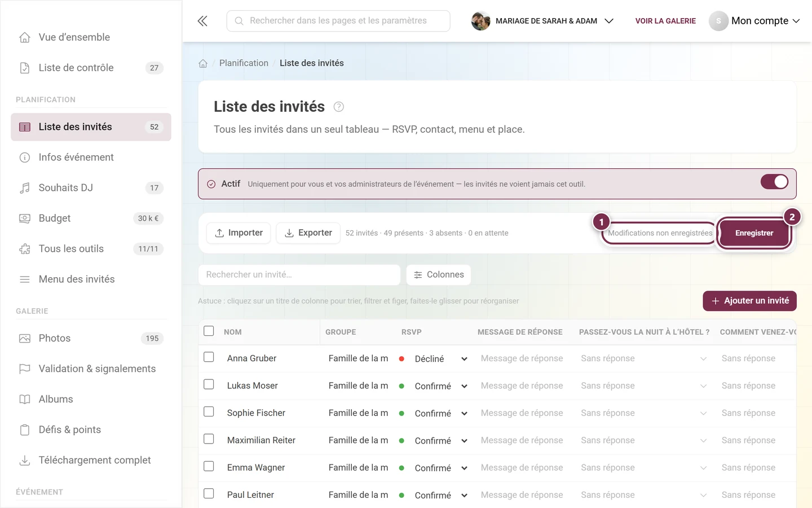Check the box for Sophie Fischer
Screen dimensions: 812x508
(209, 411)
